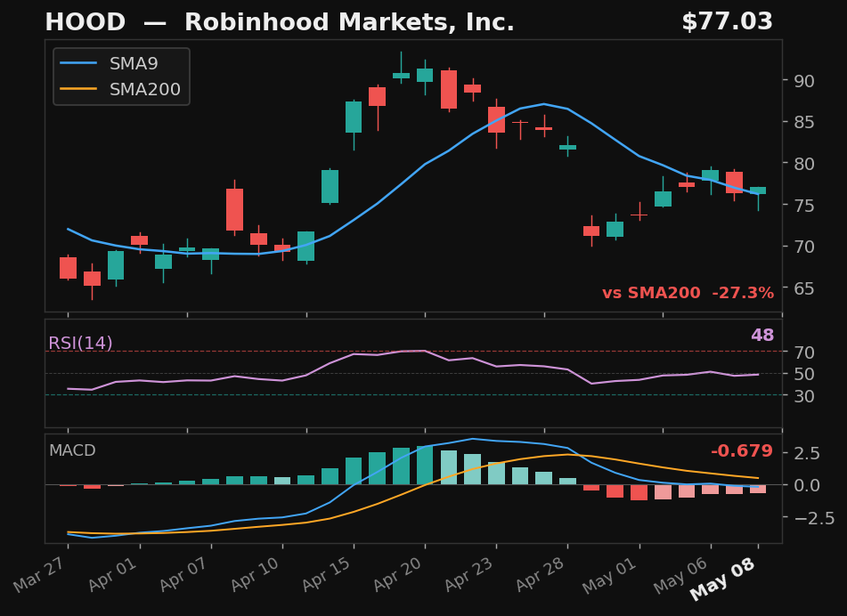Screen dimensions: 847x616
Task: Select the RSI value 48 readout
Action: 762,336
